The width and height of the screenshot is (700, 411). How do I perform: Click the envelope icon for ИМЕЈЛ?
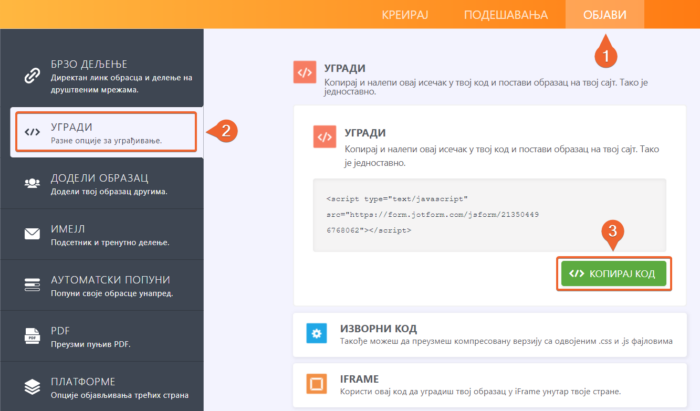pos(32,234)
